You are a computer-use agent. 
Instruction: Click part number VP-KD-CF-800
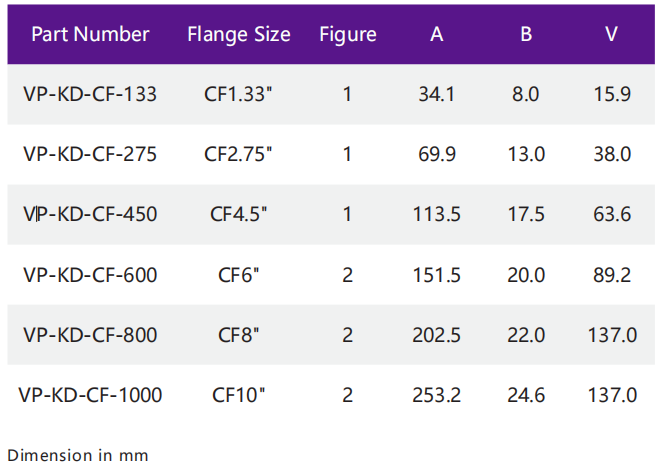(x=90, y=335)
